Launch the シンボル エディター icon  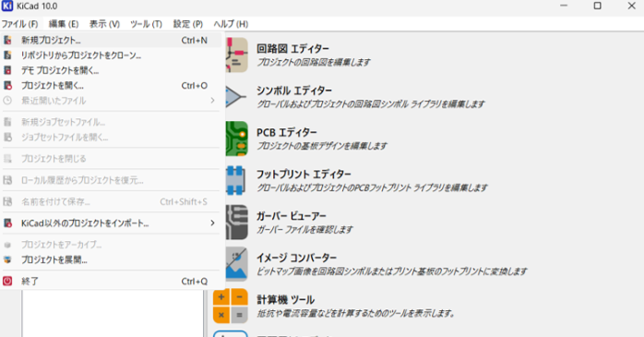tap(236, 97)
